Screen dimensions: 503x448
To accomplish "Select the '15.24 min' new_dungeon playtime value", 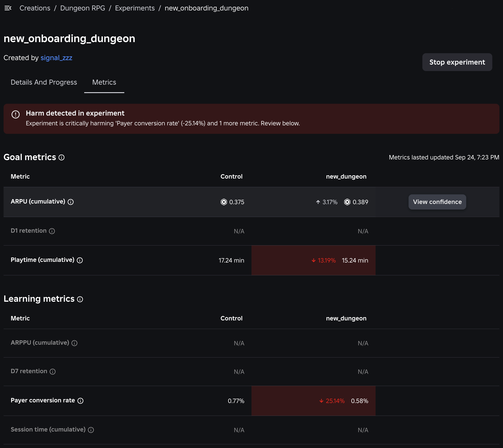I will point(355,261).
